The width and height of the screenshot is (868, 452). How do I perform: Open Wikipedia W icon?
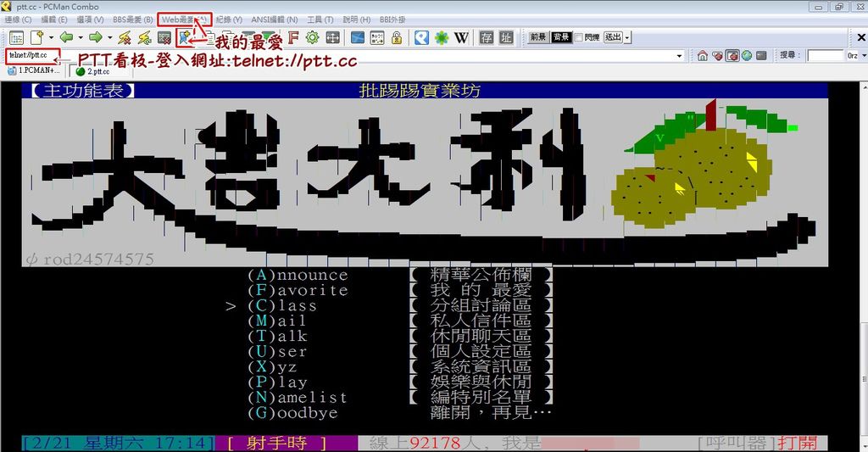point(461,37)
